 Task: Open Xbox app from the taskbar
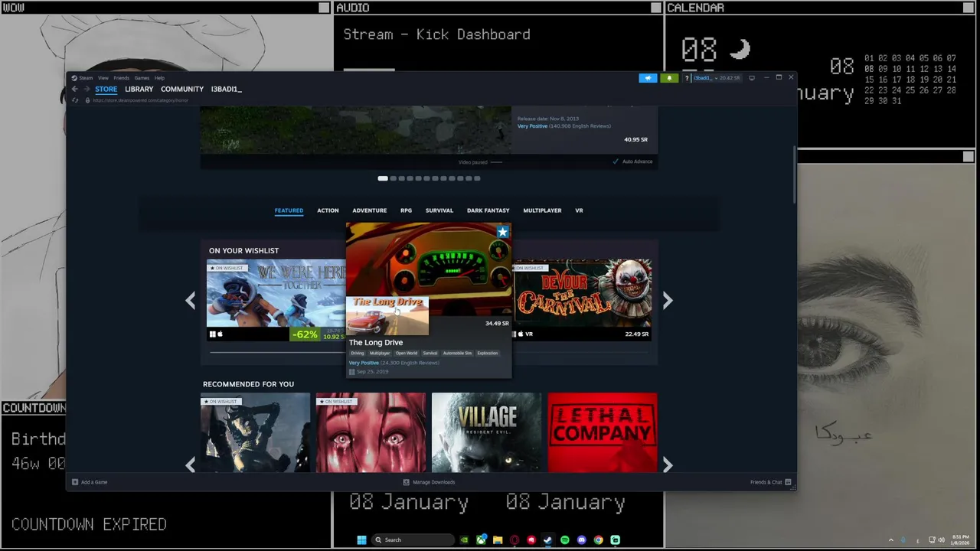click(481, 540)
